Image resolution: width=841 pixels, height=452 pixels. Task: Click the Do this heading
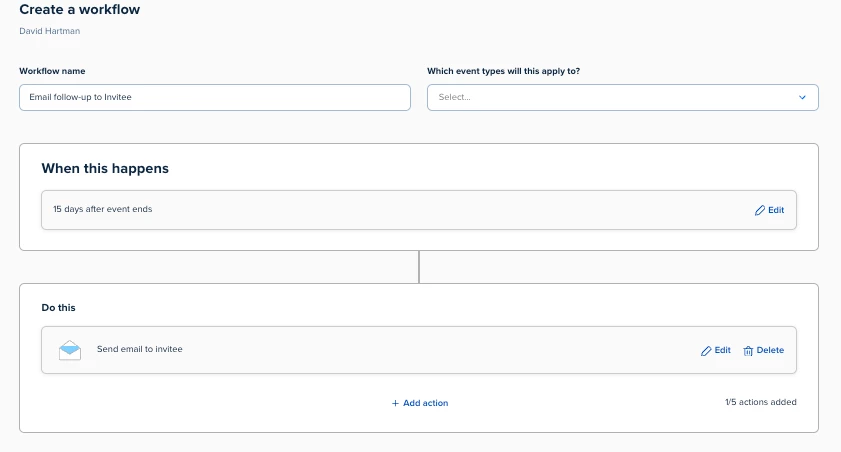(58, 308)
